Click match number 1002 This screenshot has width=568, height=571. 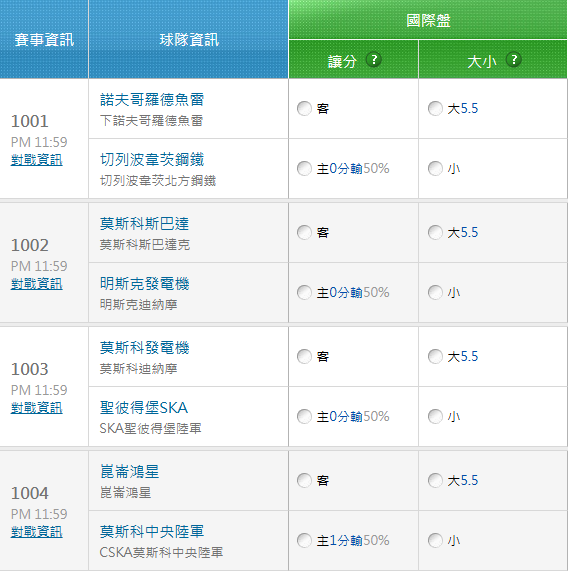click(30, 245)
